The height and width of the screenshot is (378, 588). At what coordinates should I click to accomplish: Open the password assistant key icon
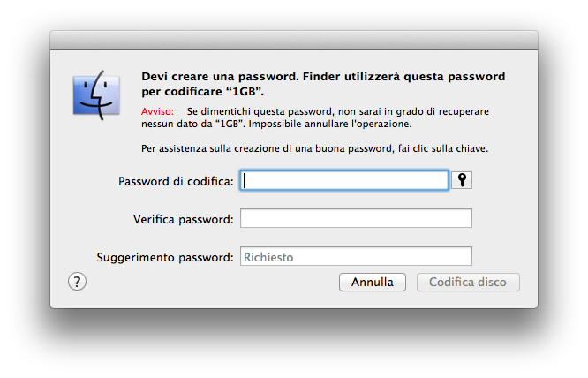tap(462, 180)
